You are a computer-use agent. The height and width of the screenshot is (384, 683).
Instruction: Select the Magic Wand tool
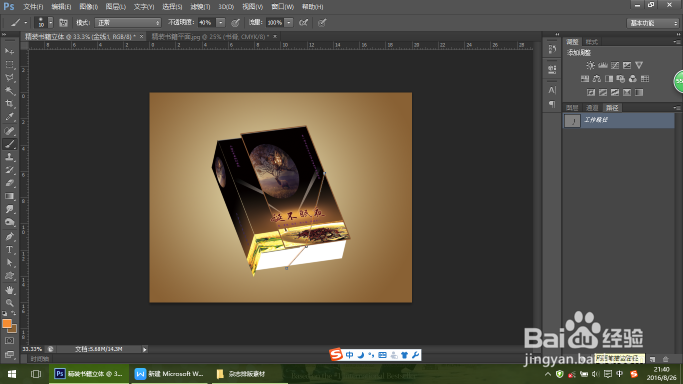(x=9, y=91)
